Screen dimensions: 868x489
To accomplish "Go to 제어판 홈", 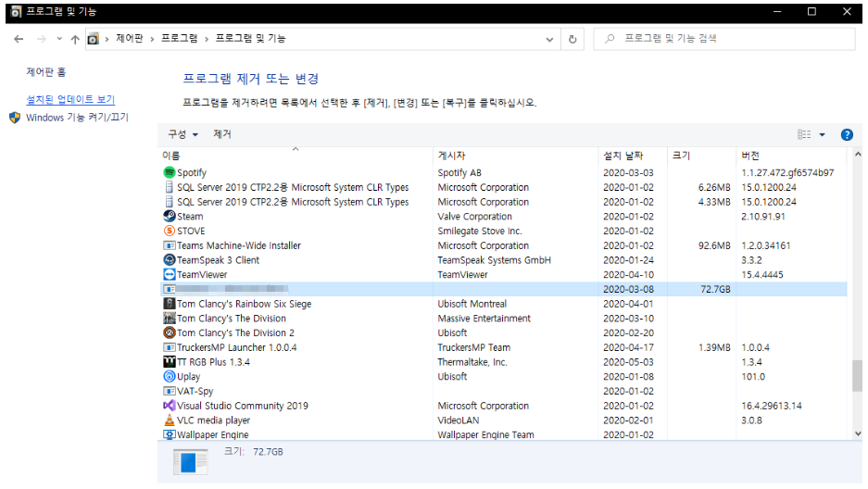I will (46, 72).
